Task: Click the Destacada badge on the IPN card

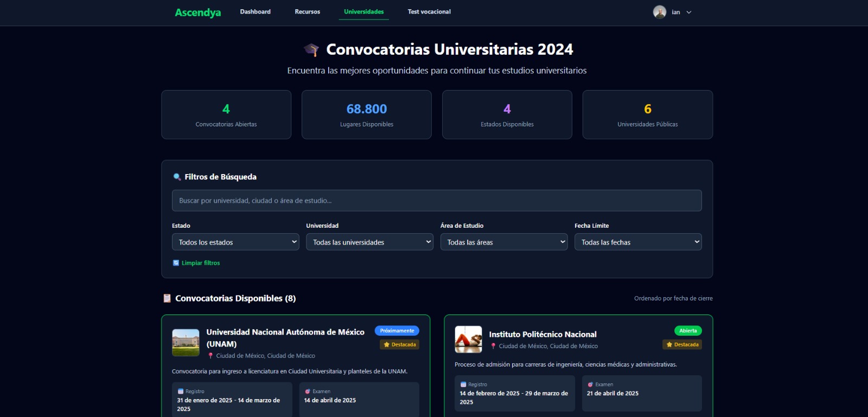Action: pyautogui.click(x=682, y=344)
